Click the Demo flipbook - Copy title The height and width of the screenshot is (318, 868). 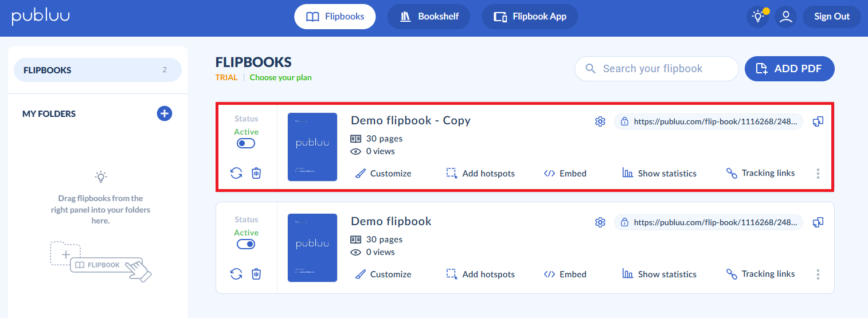tap(410, 120)
